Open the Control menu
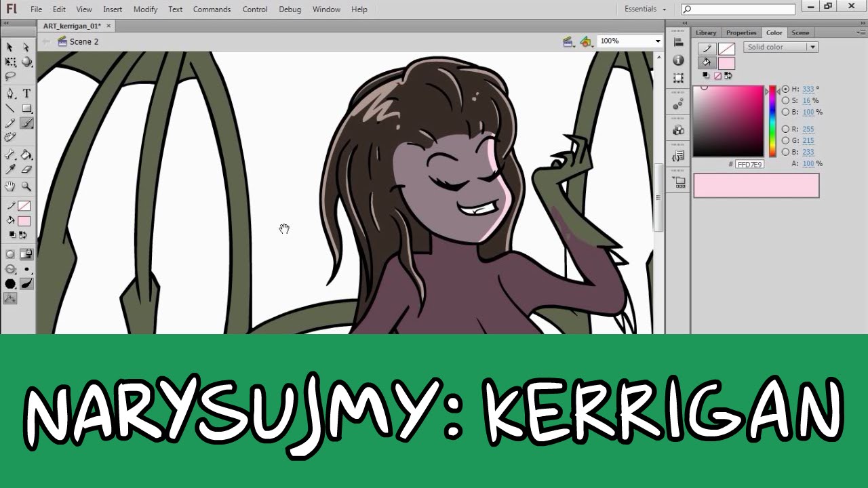Screen dimensions: 868x488 click(x=255, y=9)
